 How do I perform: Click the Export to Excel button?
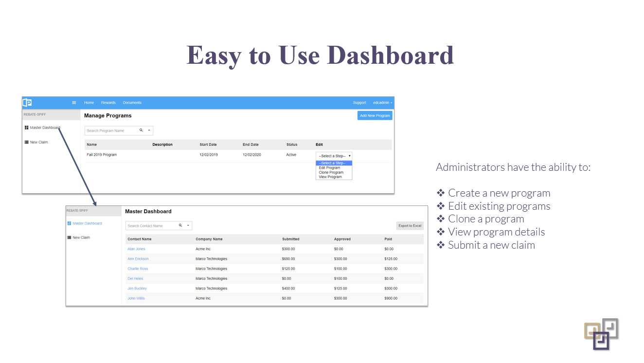pos(410,225)
